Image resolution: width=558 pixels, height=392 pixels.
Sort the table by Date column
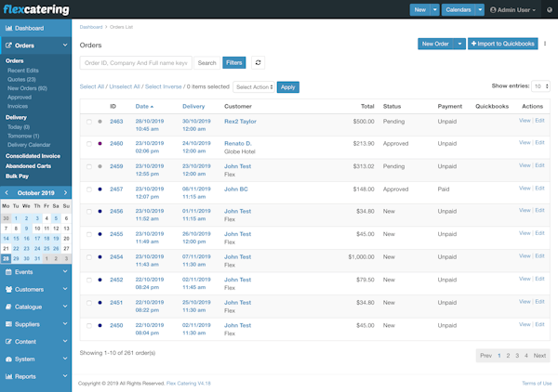click(x=144, y=106)
